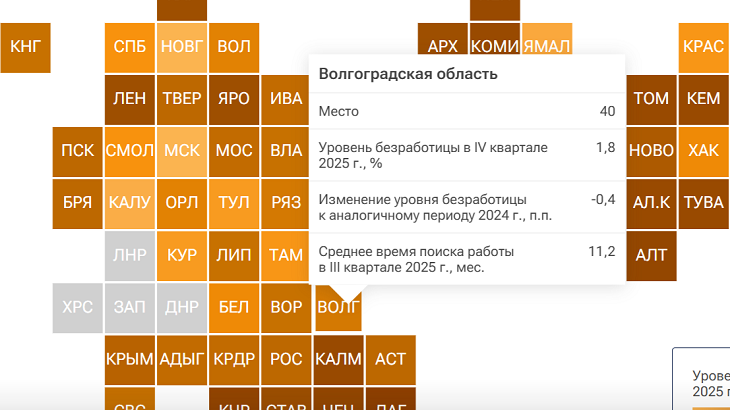The height and width of the screenshot is (410, 730).
Task: Select the ПСК region tile
Action: 77,150
